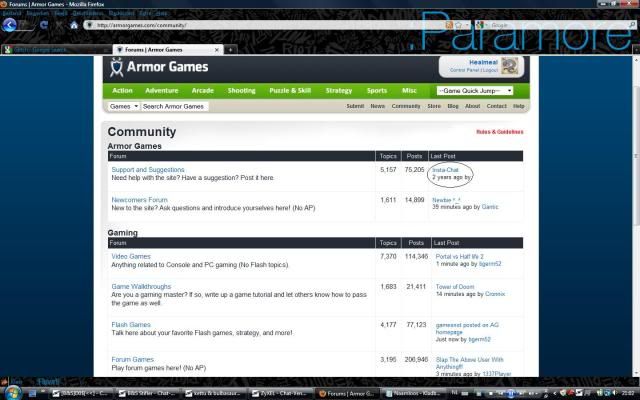The image size is (640, 400).
Task: Focus the Google search box in the toolbar
Action: coord(557,25)
